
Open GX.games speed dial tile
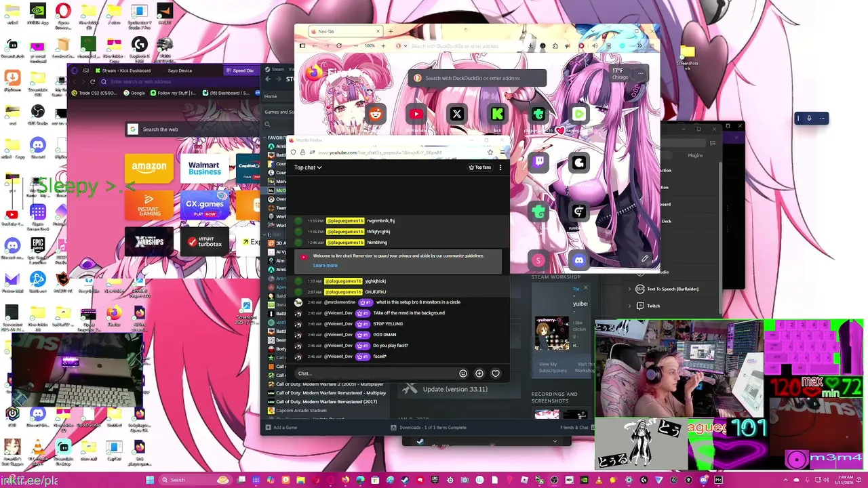pos(204,205)
